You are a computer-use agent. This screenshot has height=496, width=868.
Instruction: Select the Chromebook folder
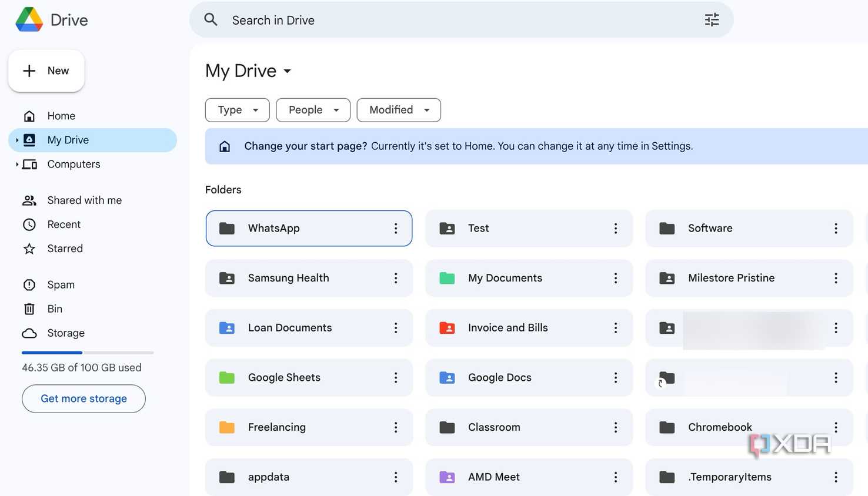(x=749, y=427)
